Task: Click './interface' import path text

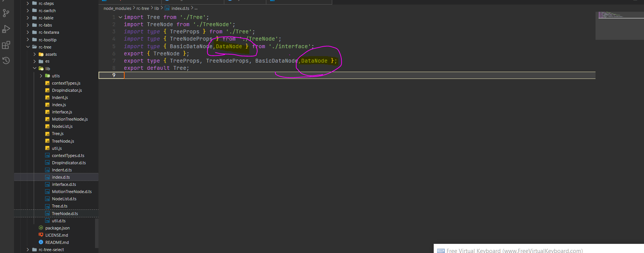Action: pos(290,46)
